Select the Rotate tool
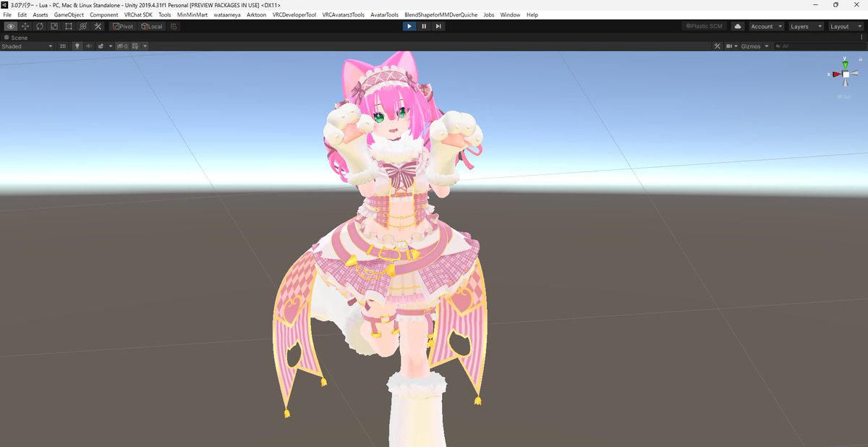Image resolution: width=868 pixels, height=447 pixels. coord(40,26)
